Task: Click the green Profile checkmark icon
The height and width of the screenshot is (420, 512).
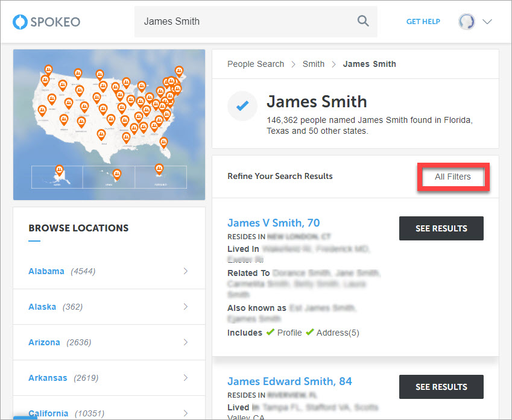Action: pos(270,333)
